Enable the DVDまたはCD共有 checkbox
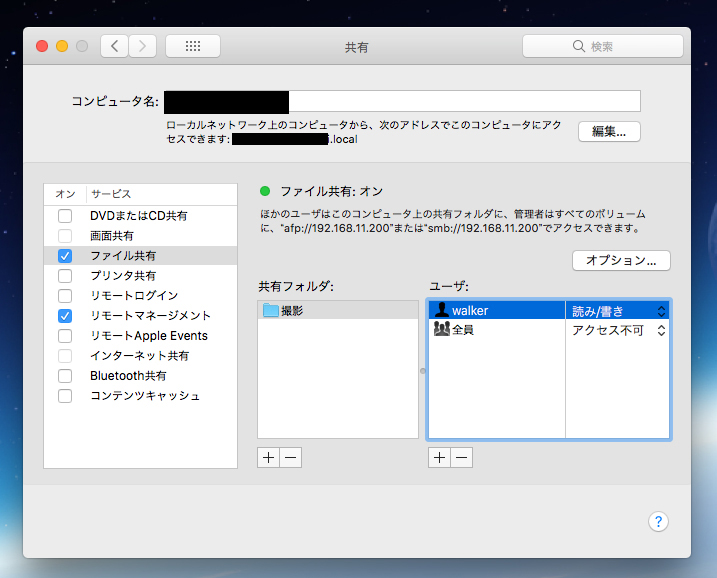This screenshot has height=578, width=717. pos(65,216)
